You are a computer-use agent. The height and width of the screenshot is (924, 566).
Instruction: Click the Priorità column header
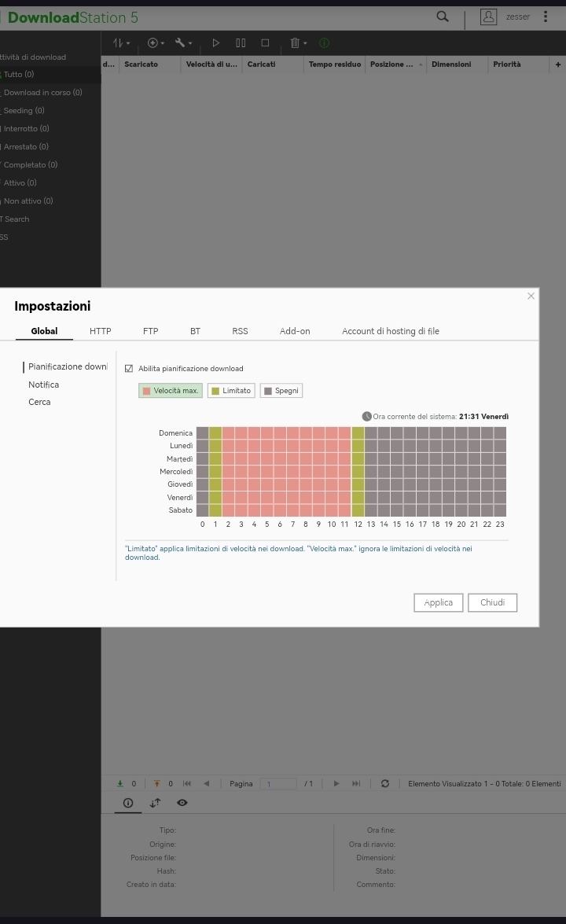coord(518,64)
